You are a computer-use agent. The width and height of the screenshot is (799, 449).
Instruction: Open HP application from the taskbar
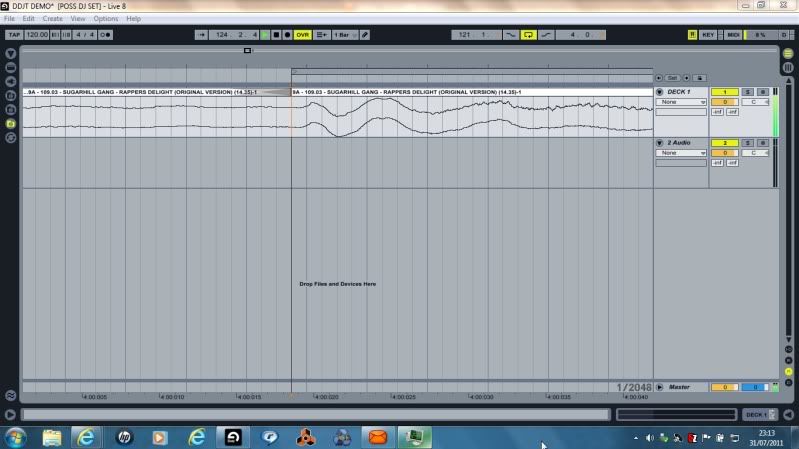[122, 437]
